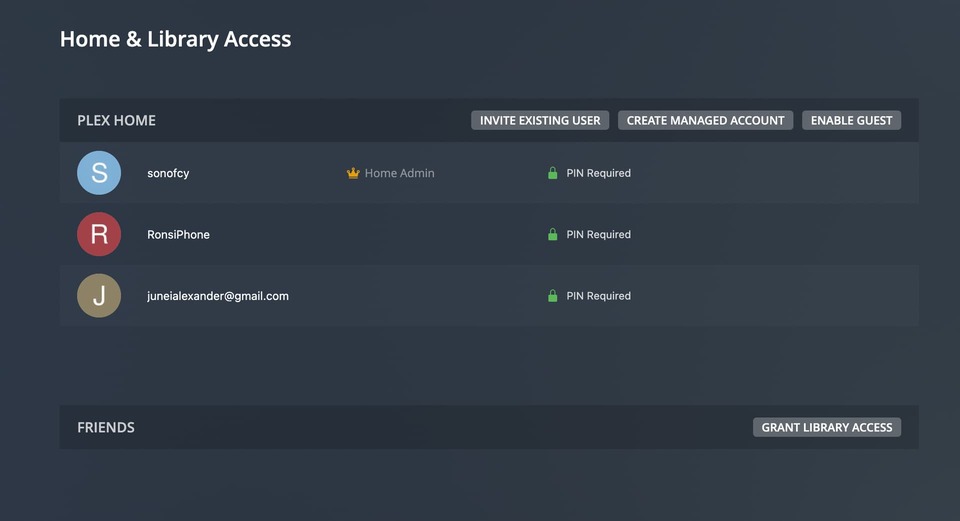
Task: Click PIN Required text for juneialexander
Action: pyautogui.click(x=598, y=296)
